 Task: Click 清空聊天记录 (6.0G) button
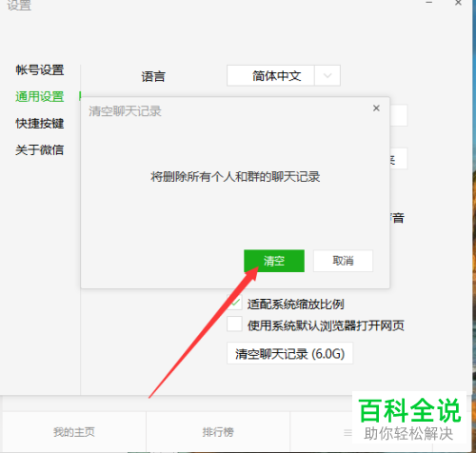click(289, 353)
